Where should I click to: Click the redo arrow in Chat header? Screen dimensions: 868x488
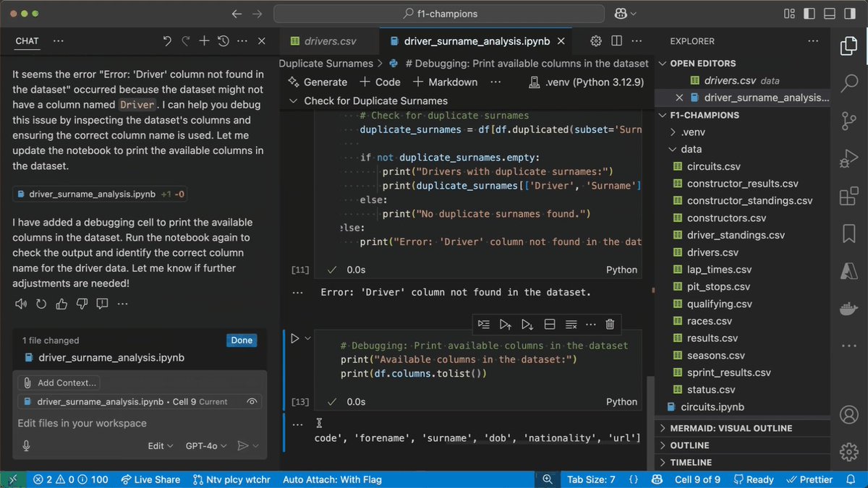(186, 41)
